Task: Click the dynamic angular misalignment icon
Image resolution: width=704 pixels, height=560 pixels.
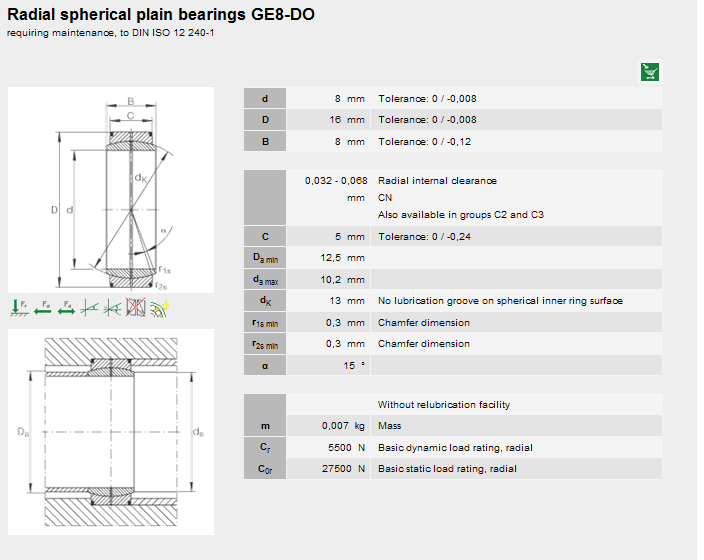Action: pos(112,308)
